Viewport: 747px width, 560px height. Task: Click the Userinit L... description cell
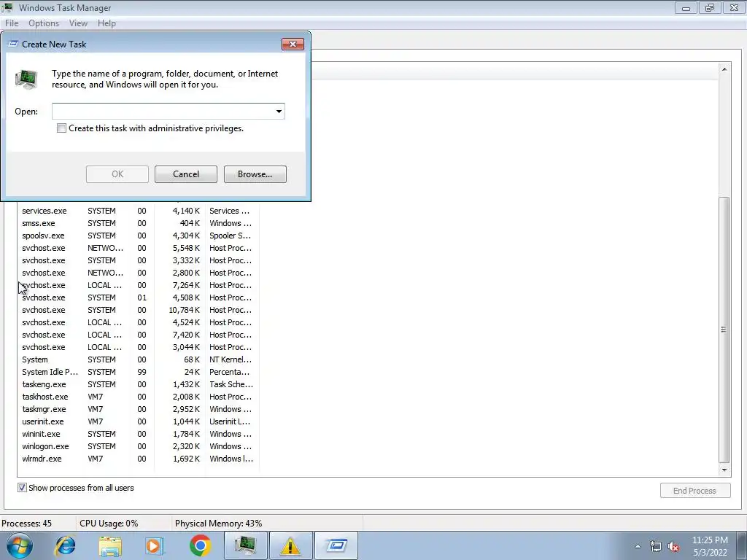click(230, 421)
